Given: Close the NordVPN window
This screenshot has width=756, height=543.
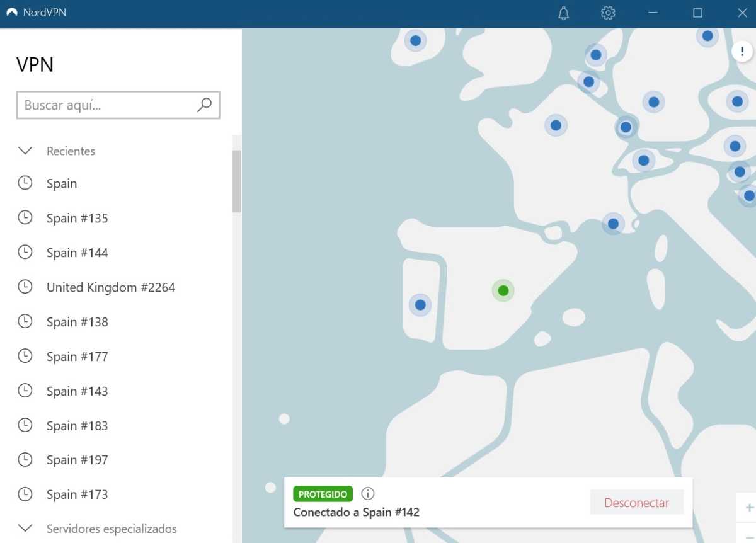Looking at the screenshot, I should click(x=742, y=13).
